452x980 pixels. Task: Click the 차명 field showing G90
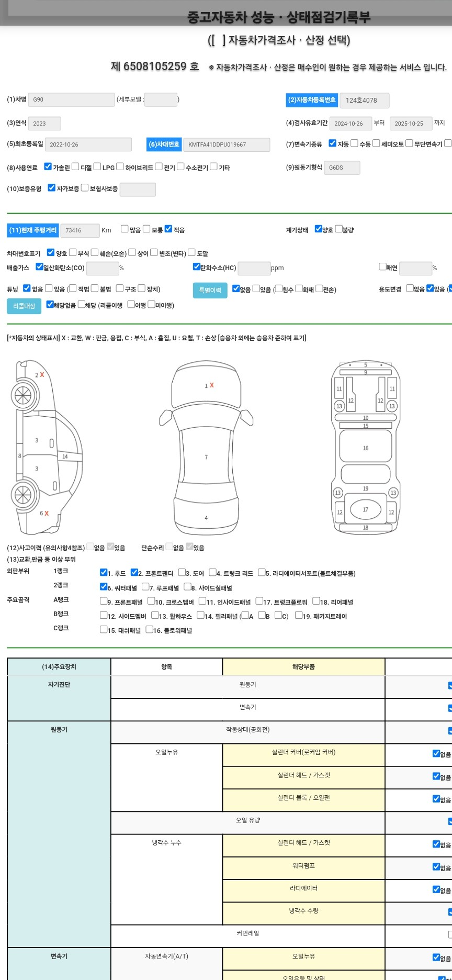(71, 99)
